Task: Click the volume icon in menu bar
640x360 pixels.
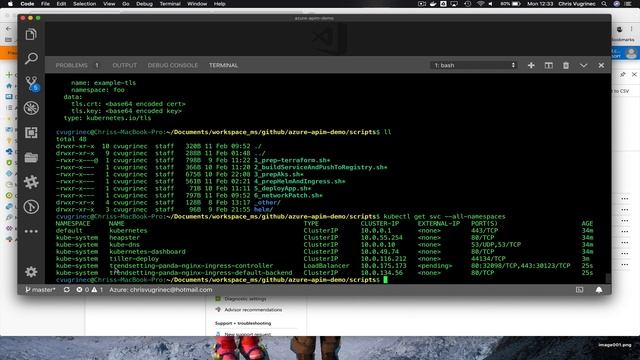Action: click(491, 4)
